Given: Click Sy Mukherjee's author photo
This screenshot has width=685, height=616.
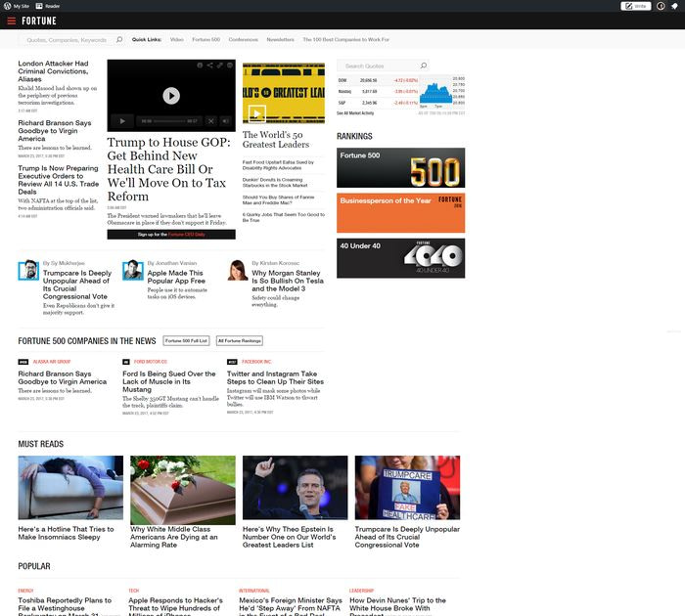Looking at the screenshot, I should [x=28, y=270].
